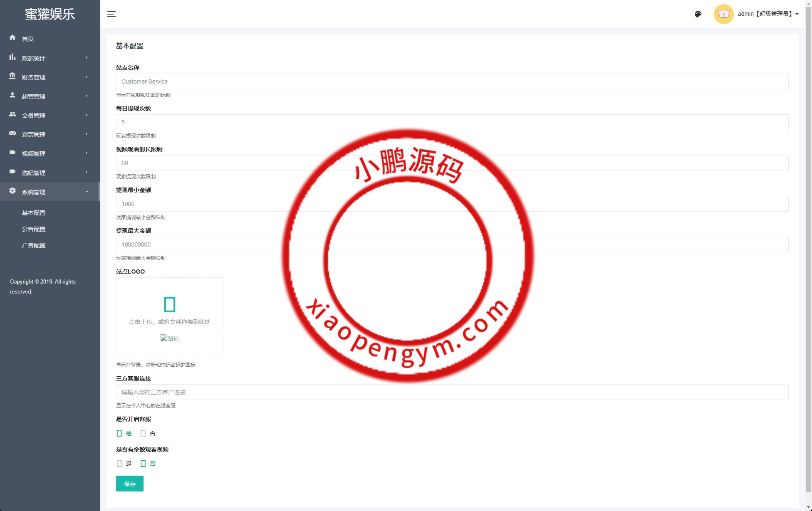812x511 pixels.
Task: Open theme palette icon in header
Action: point(698,14)
